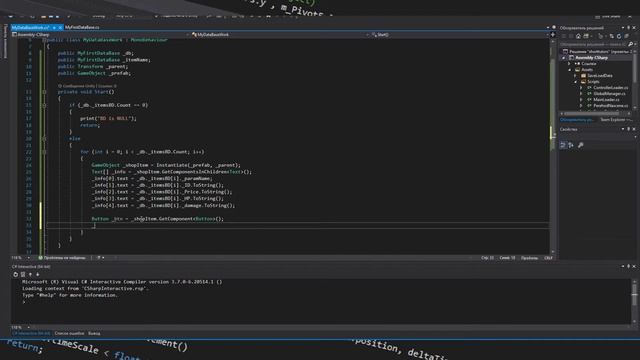Click the history next arrow in C# Interactive
The image size is (640, 360).
[38, 275]
